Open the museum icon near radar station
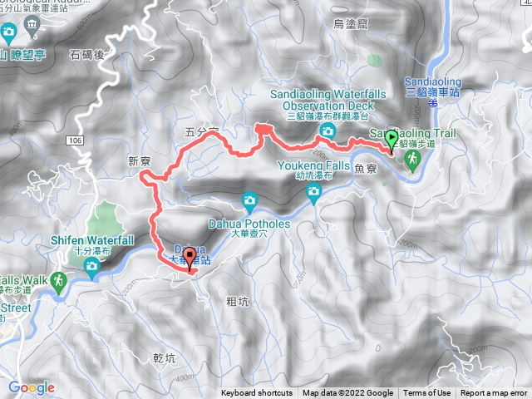Viewport: 532px width, 399px height. tap(32, 27)
